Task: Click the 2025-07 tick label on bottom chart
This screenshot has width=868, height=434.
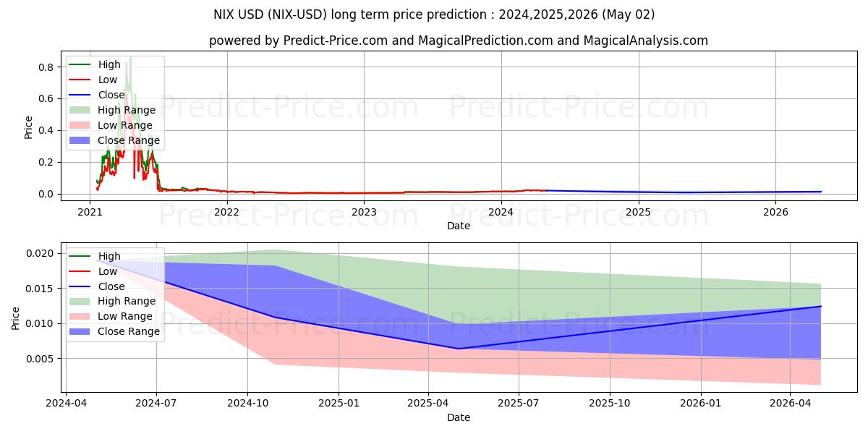Action: [519, 404]
